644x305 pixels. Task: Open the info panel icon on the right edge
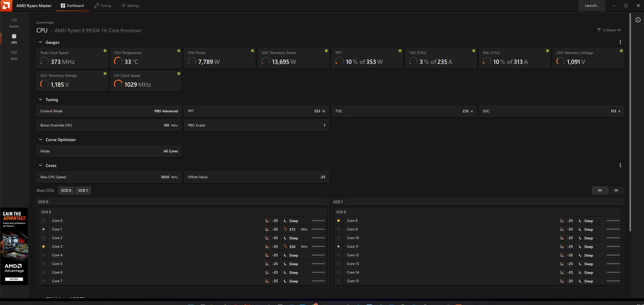pos(638,20)
